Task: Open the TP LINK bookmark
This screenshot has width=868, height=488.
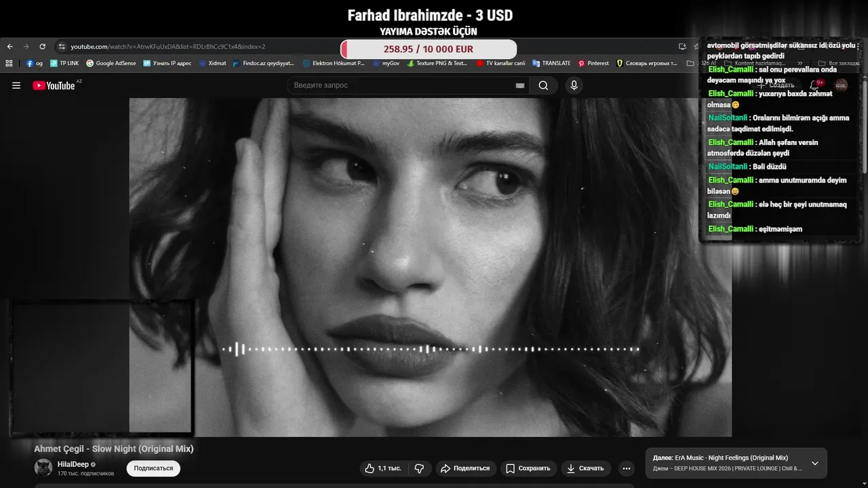Action: pyautogui.click(x=64, y=63)
